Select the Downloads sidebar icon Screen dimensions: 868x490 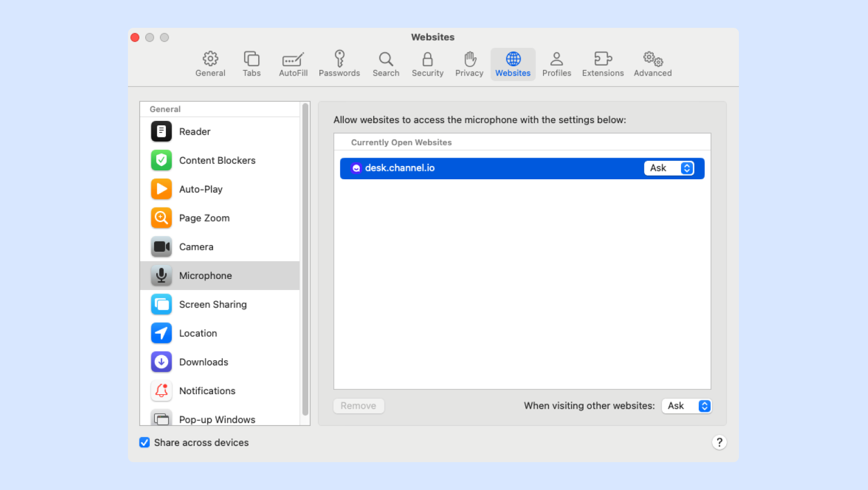161,362
